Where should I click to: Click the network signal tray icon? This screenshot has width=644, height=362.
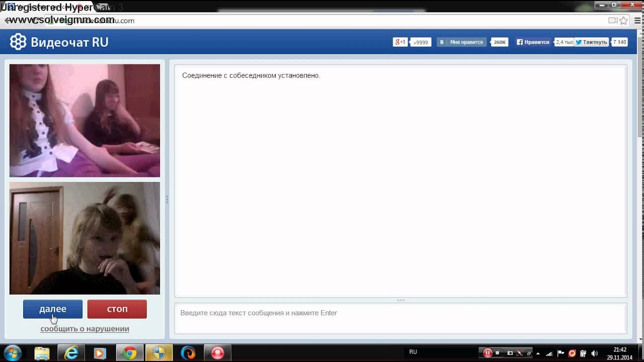[550, 353]
